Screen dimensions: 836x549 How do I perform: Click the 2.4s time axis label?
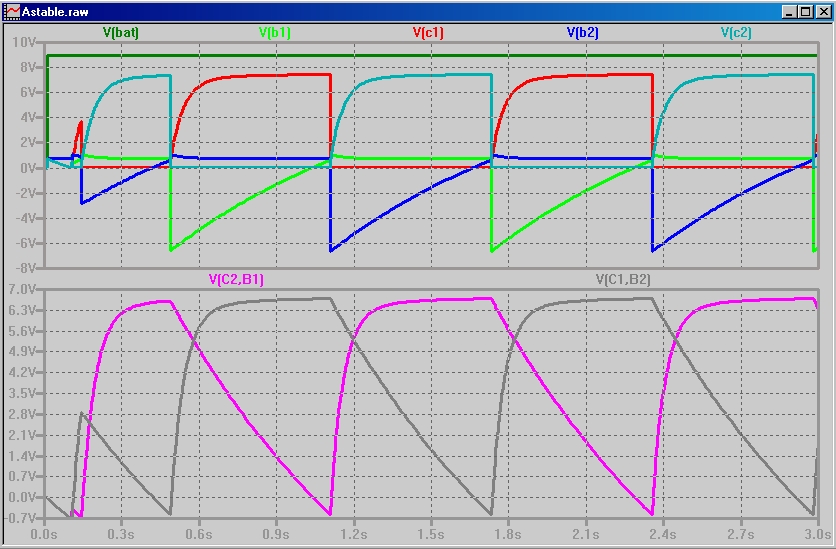tap(663, 534)
